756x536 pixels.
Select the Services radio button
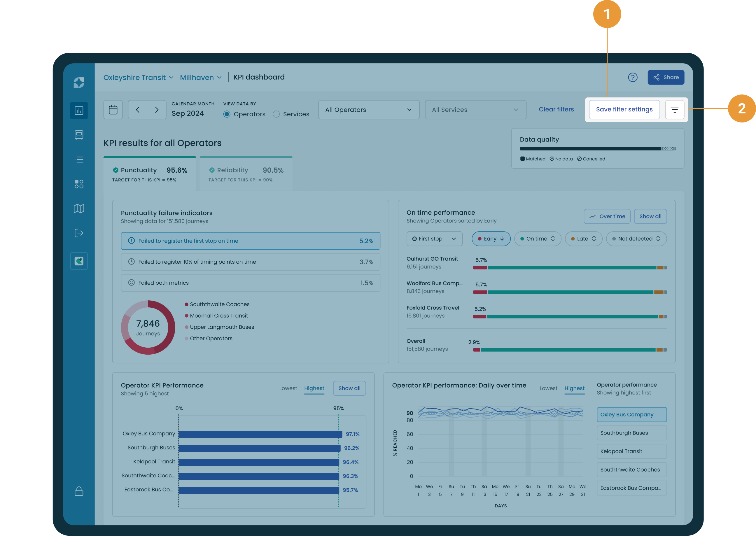276,114
